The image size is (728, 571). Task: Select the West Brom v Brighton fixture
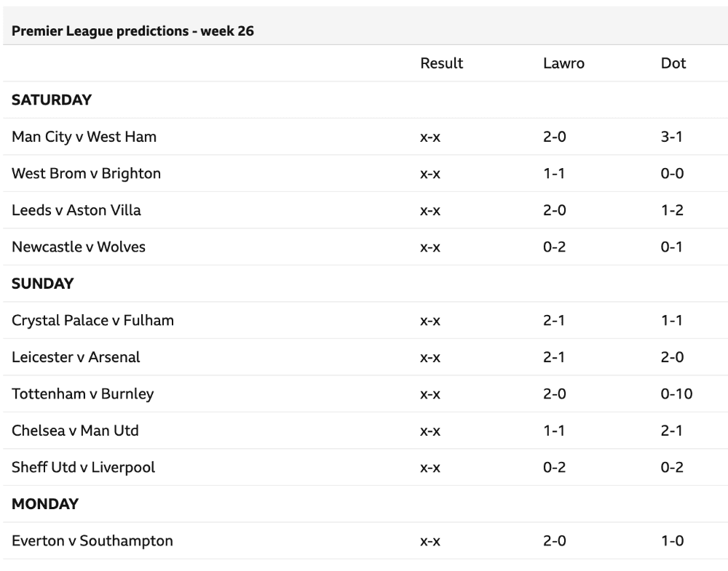[87, 173]
